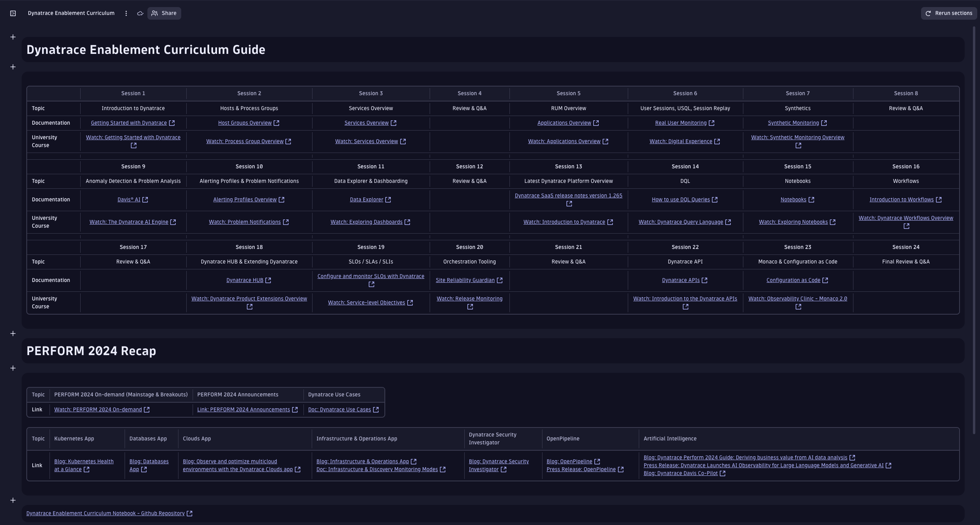The image size is (980, 525).
Task: Click the Share button in toolbar
Action: [x=164, y=13]
